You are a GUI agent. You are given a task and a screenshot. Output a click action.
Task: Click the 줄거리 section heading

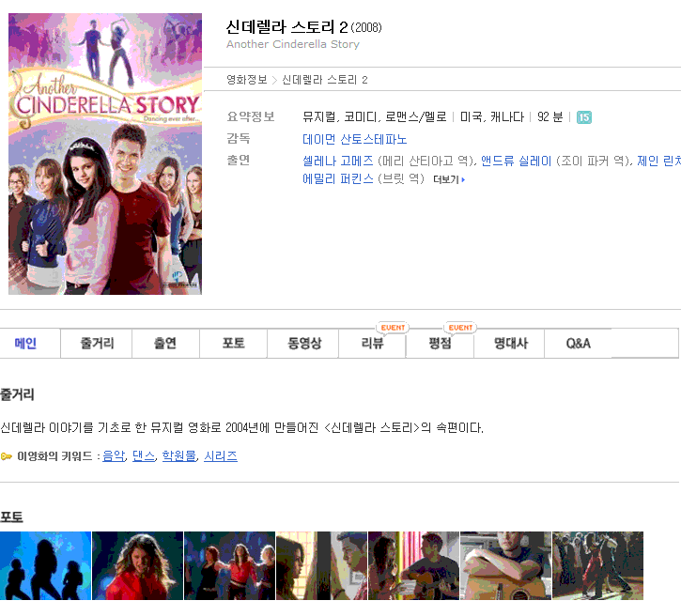tap(17, 394)
